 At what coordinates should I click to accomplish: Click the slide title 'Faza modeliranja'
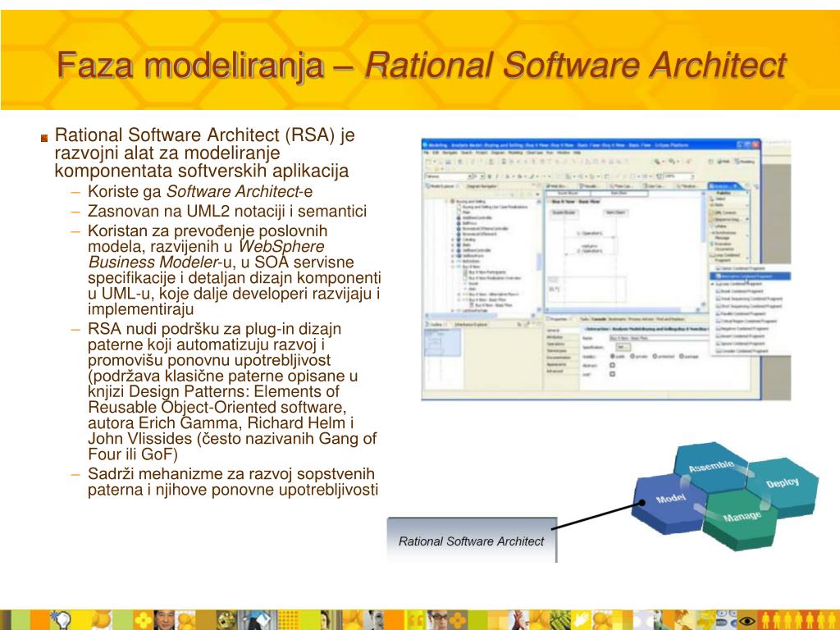[x=190, y=66]
